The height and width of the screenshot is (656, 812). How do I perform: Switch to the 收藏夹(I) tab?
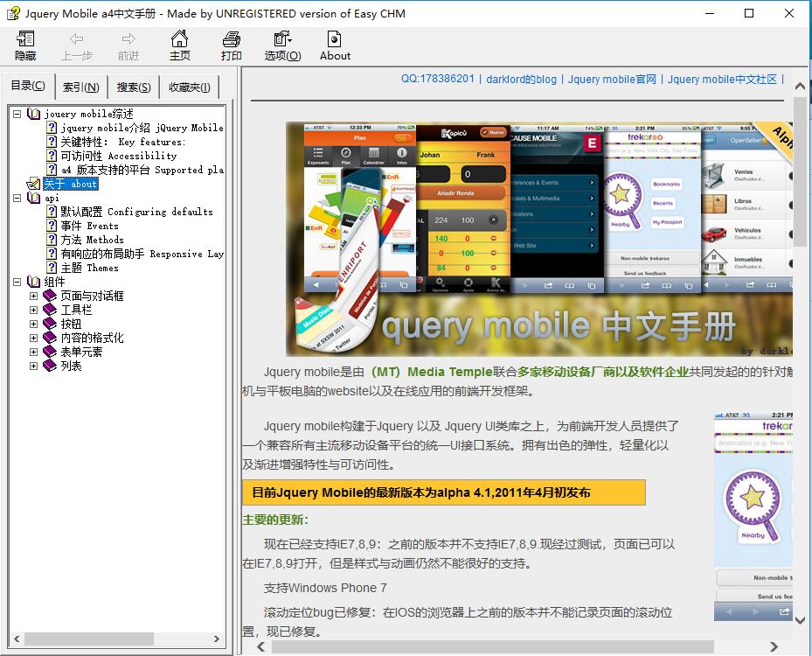[x=189, y=87]
